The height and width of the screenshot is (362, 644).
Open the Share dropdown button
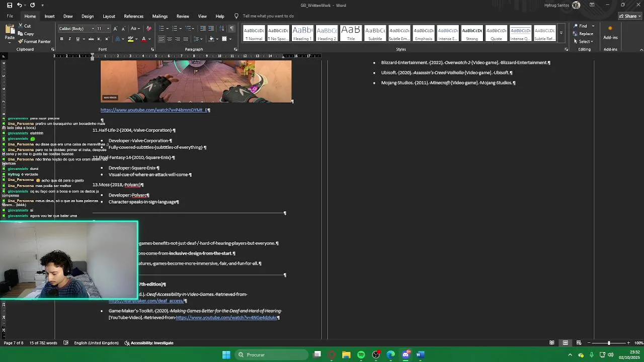pos(630,16)
